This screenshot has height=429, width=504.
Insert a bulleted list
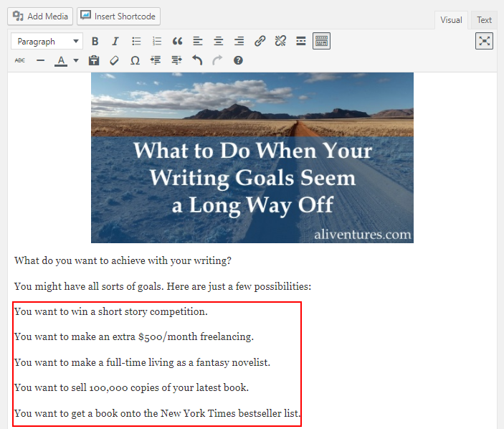(136, 42)
